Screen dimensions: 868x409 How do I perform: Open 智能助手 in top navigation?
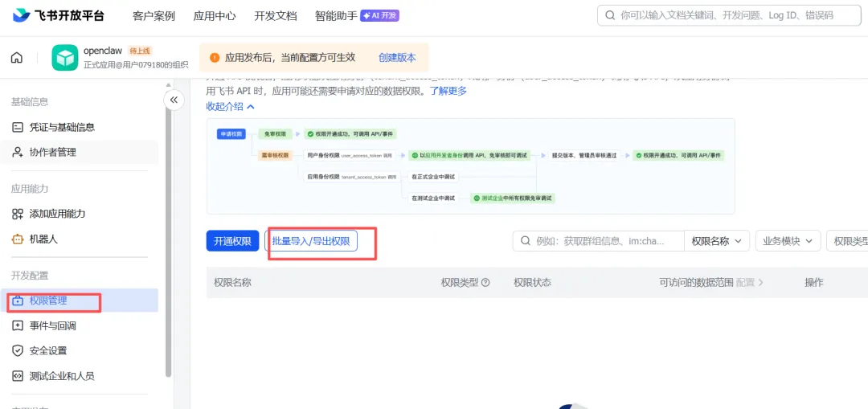pyautogui.click(x=336, y=16)
